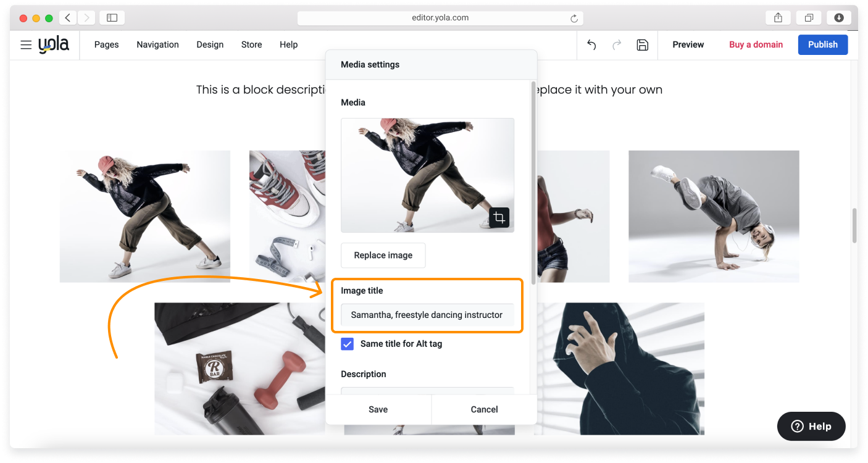Click the Image title text field
Screen dimensions: 868x463
point(427,315)
